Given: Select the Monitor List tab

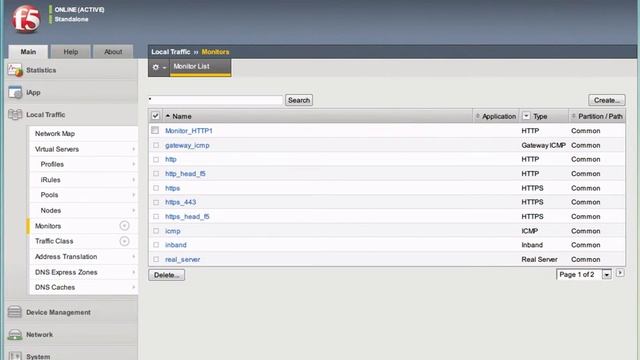Looking at the screenshot, I should 200,67.
